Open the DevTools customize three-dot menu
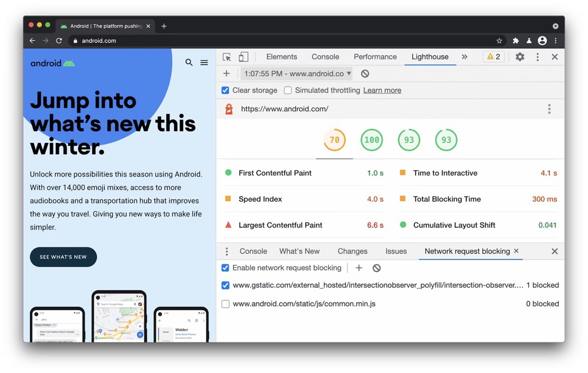Screen dimensions: 588x373 (x=537, y=56)
